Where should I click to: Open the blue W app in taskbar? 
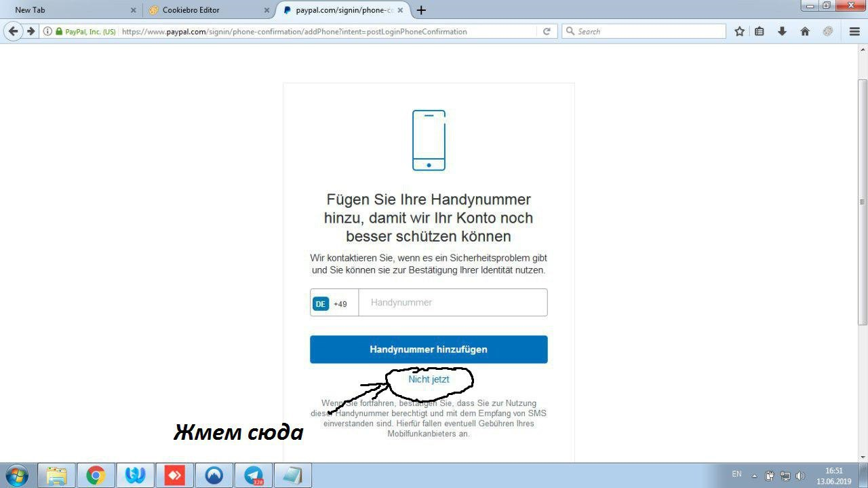point(135,475)
